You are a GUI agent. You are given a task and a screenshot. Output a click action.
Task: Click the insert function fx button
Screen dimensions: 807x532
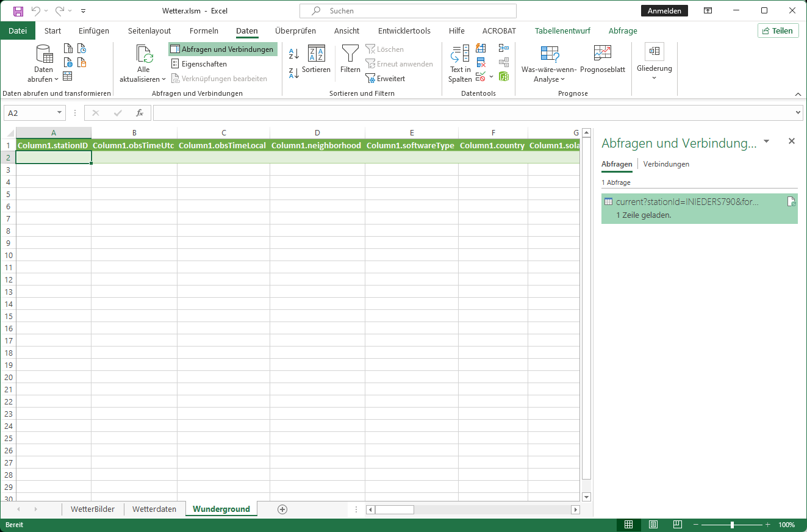[x=140, y=113]
